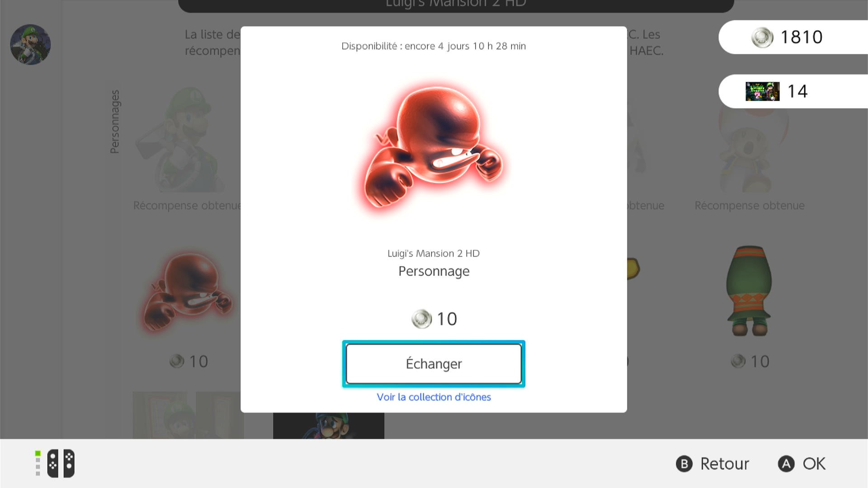Select the Personnages category label
Screen dimensions: 868x488
(115, 122)
